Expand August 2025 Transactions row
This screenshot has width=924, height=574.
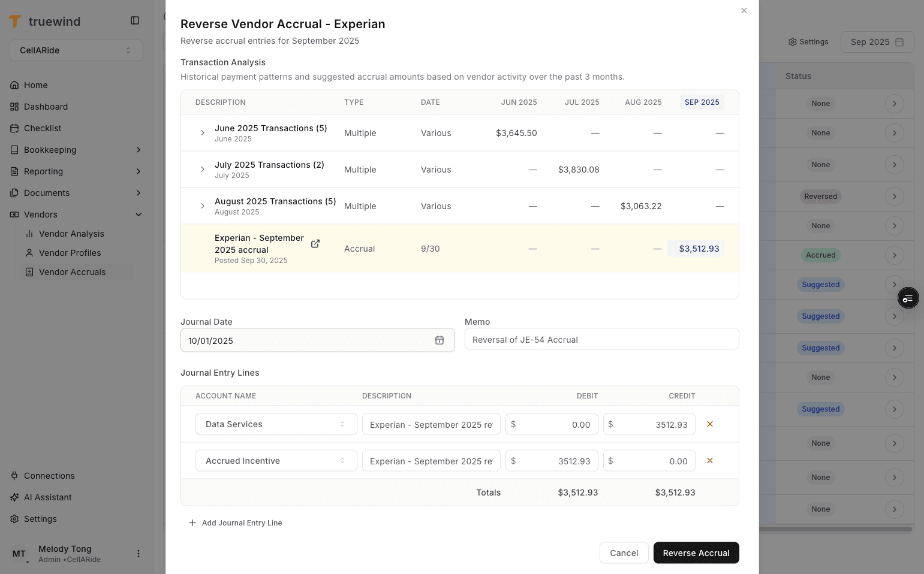203,206
